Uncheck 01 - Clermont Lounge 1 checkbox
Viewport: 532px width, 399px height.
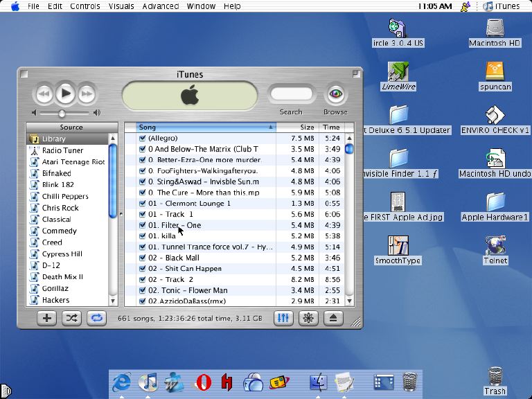143,203
